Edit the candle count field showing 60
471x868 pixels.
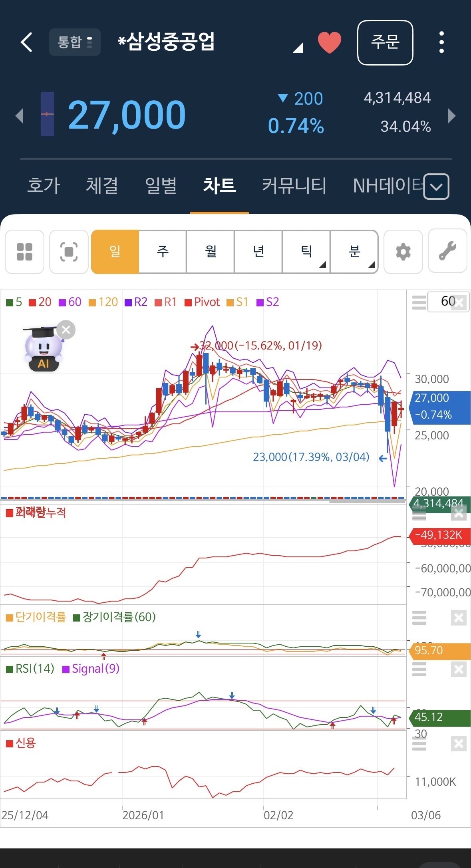point(448,301)
